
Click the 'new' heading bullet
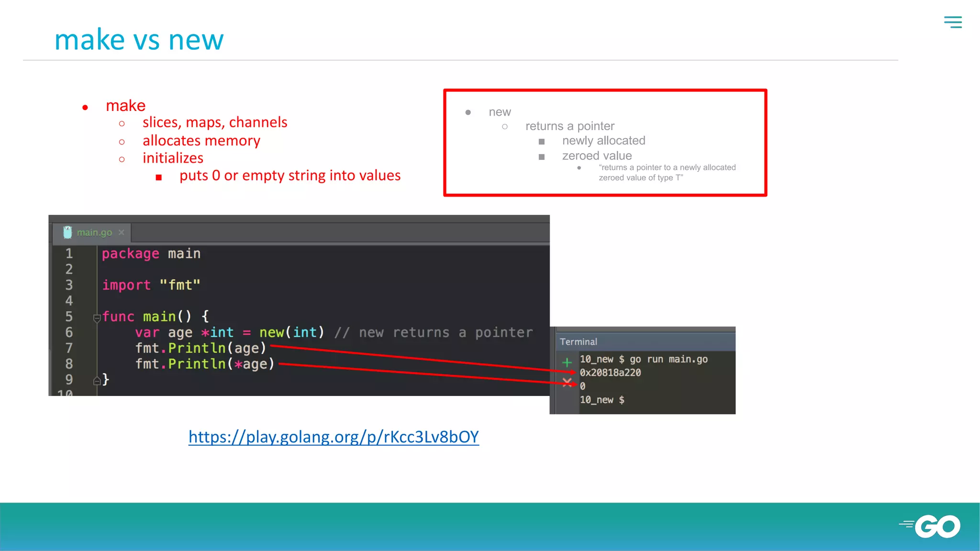[x=500, y=112]
